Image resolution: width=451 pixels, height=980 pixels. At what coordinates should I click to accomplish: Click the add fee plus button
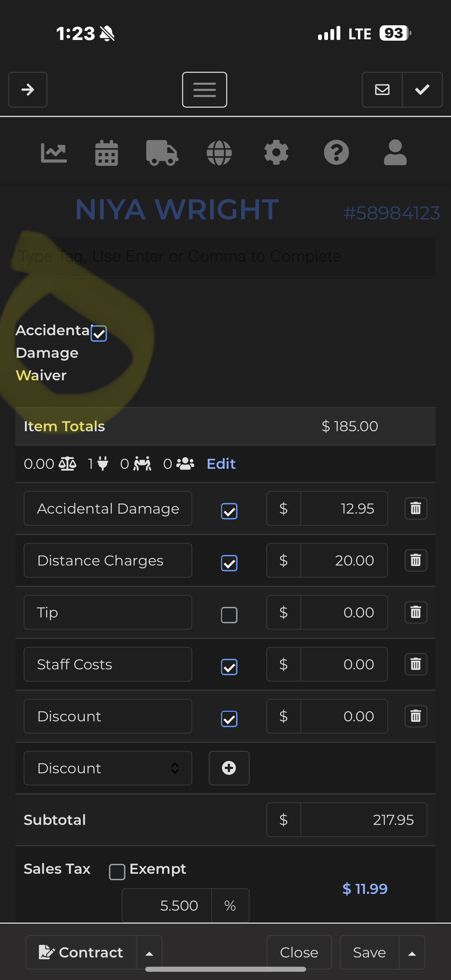tap(229, 768)
